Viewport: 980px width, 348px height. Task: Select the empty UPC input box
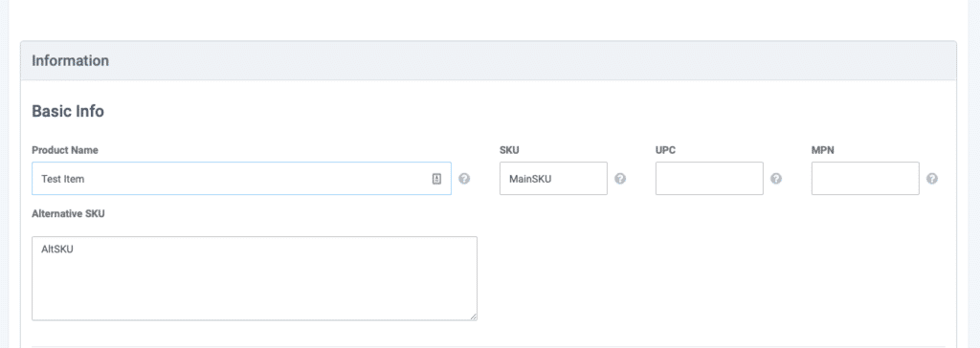pyautogui.click(x=709, y=179)
